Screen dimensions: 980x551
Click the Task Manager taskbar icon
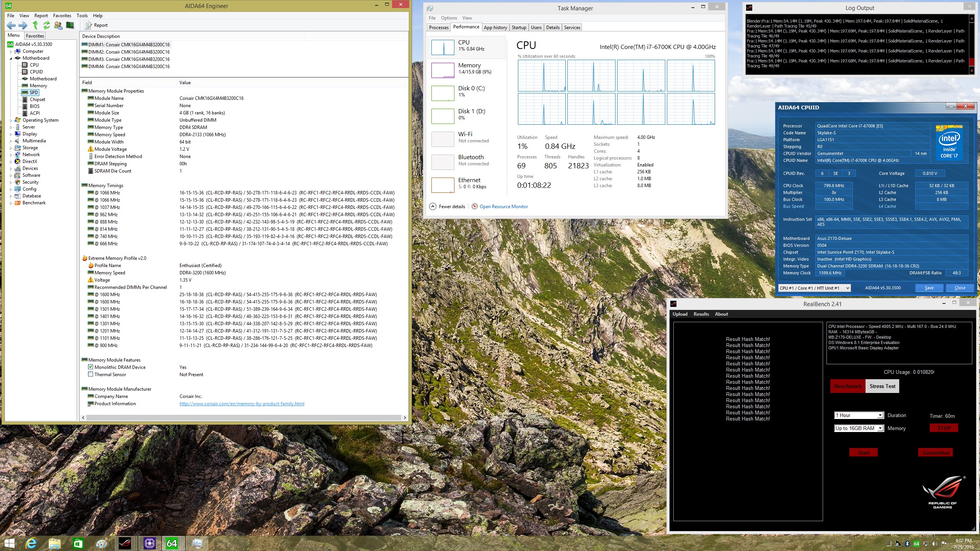[x=197, y=543]
